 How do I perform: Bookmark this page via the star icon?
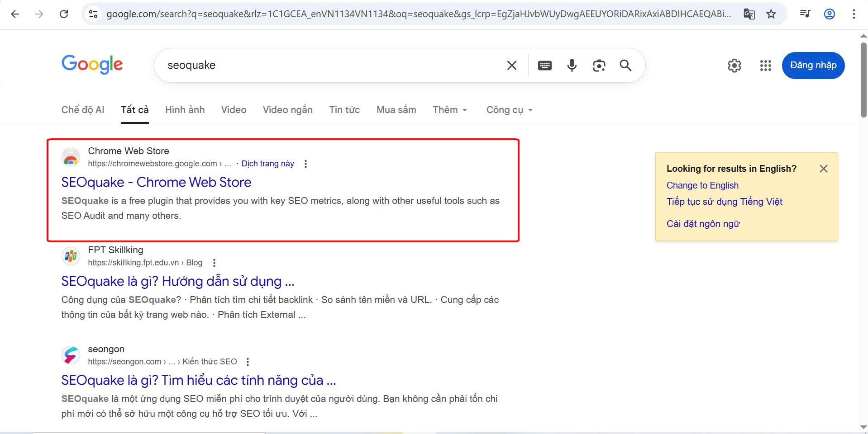(x=771, y=14)
